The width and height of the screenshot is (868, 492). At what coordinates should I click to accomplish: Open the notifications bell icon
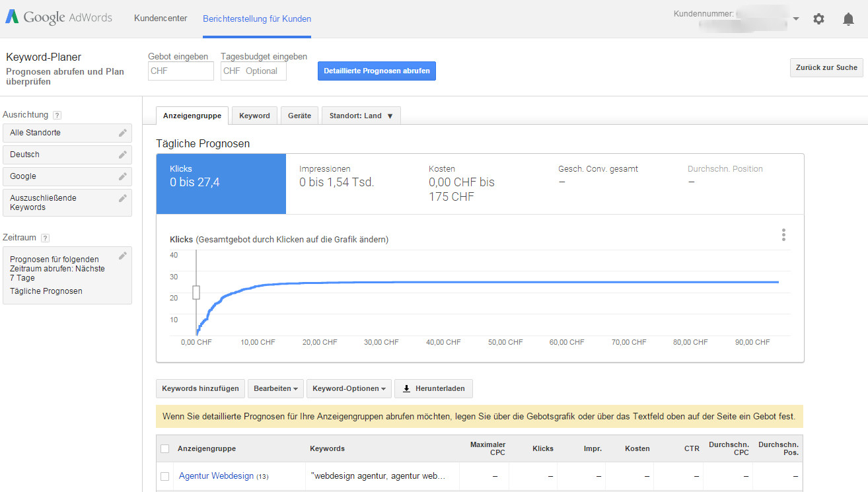click(x=848, y=19)
